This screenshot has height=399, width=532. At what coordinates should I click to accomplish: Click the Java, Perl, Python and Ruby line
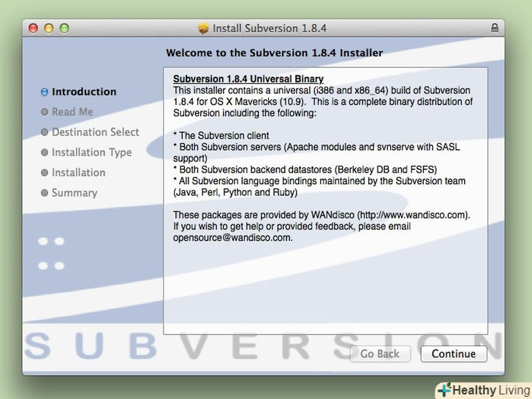pyautogui.click(x=235, y=192)
